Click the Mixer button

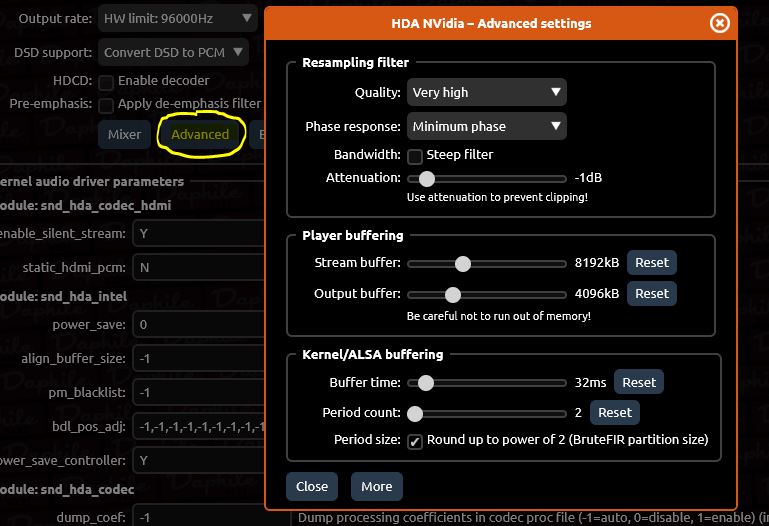[x=125, y=135]
